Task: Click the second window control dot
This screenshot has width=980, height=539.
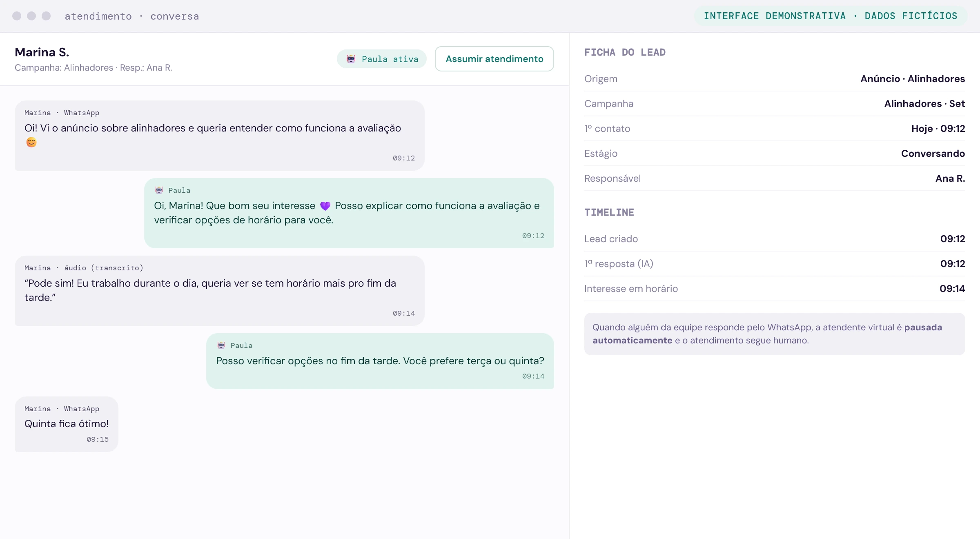Action: pos(31,16)
